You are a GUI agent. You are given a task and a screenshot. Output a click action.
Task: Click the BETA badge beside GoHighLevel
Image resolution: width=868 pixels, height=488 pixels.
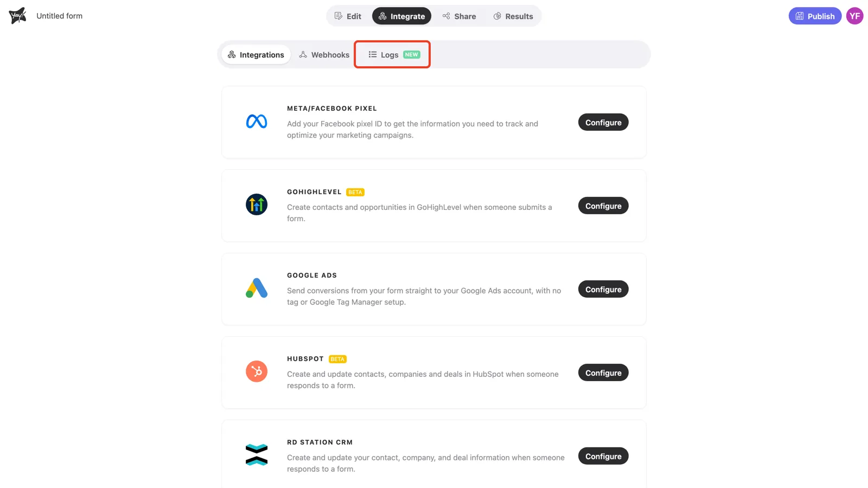(355, 192)
